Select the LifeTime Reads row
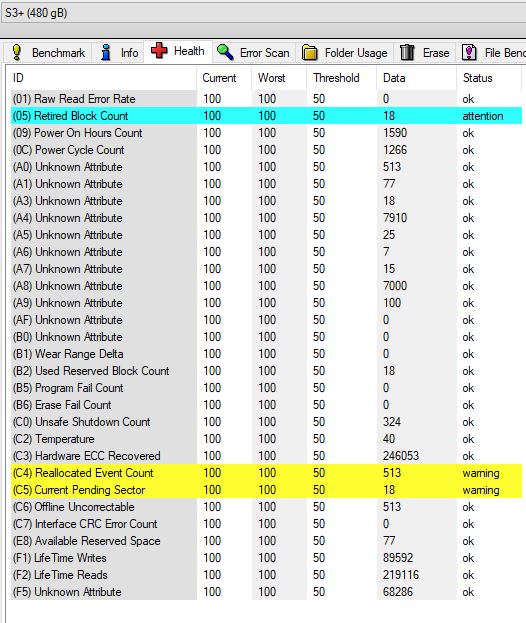Screen dimensions: 526x623 coord(266,575)
